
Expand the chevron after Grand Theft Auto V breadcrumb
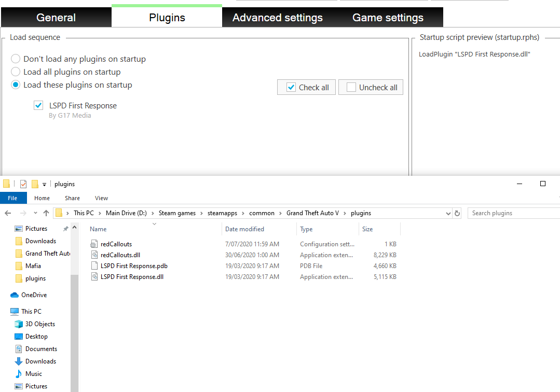[345, 213]
